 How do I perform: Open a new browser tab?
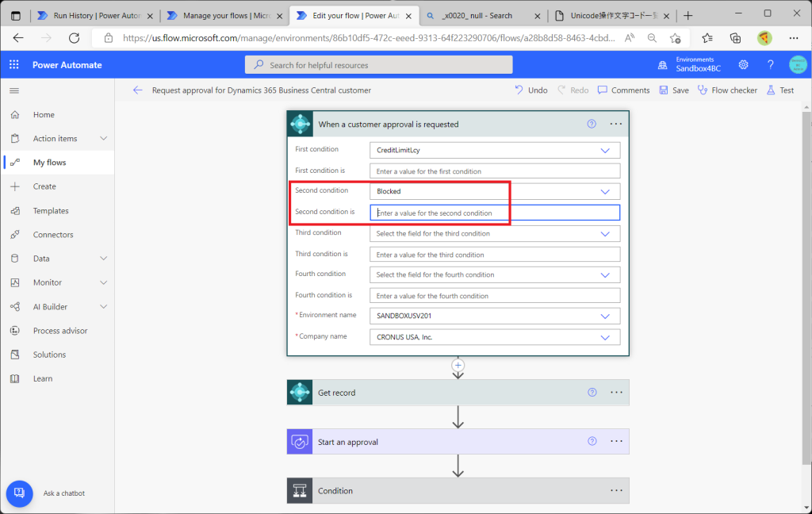click(x=688, y=16)
